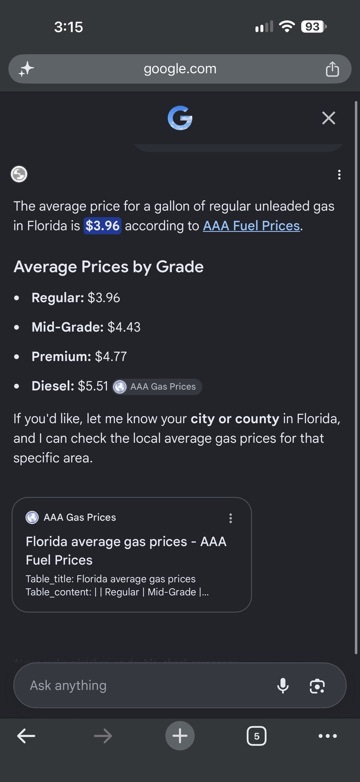Go back with the browser back arrow
Image resolution: width=360 pixels, height=782 pixels.
[x=26, y=736]
